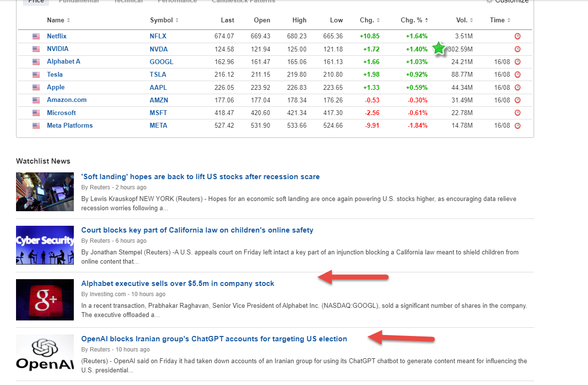Click the NVDA symbol link
Screen dimensions: 588x385
point(159,49)
